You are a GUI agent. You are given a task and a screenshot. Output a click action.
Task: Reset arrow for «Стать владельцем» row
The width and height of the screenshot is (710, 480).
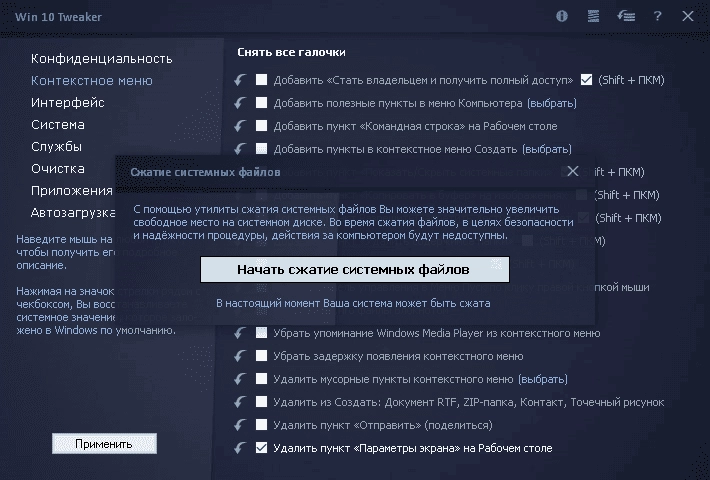240,80
